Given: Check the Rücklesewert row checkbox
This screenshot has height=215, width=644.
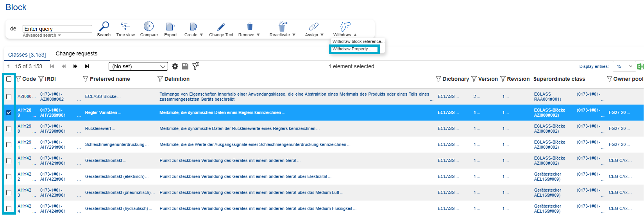Looking at the screenshot, I should (x=9, y=129).
